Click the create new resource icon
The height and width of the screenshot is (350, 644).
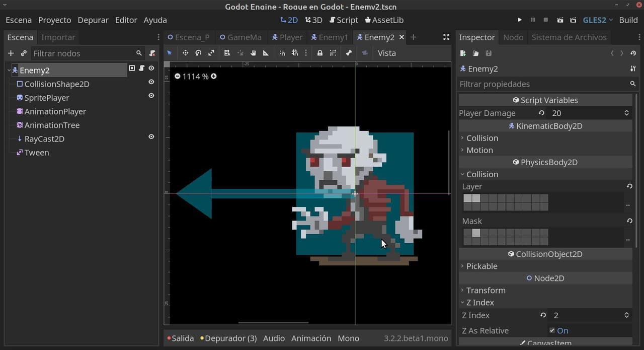click(x=463, y=53)
